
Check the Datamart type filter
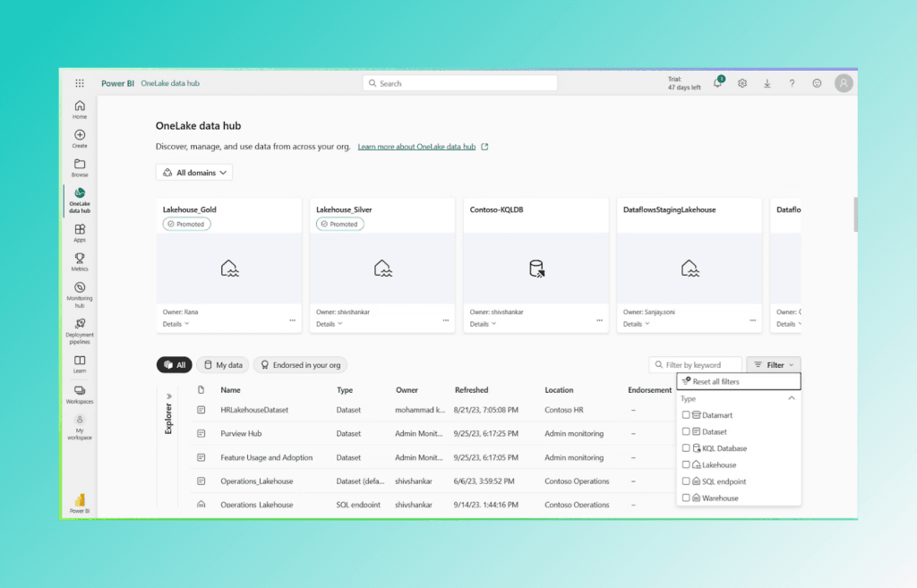click(x=686, y=415)
